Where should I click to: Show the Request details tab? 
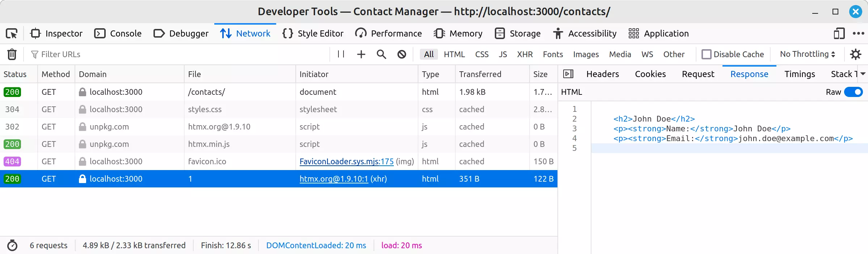[x=698, y=74]
